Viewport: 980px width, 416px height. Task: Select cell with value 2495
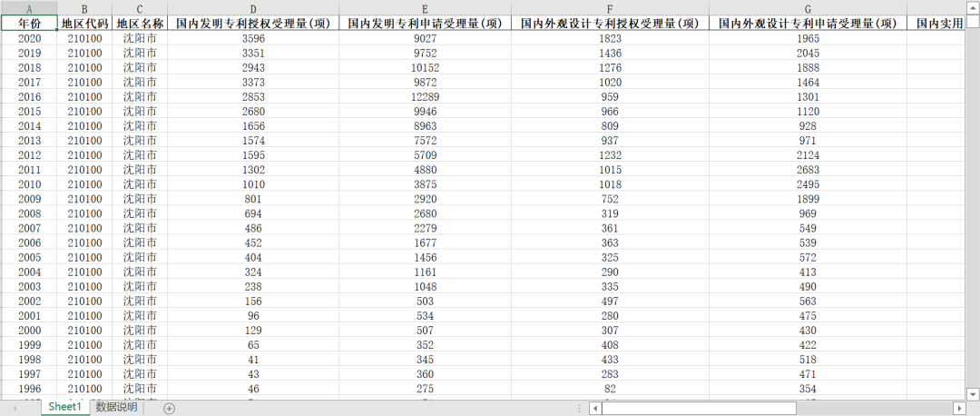tap(808, 184)
